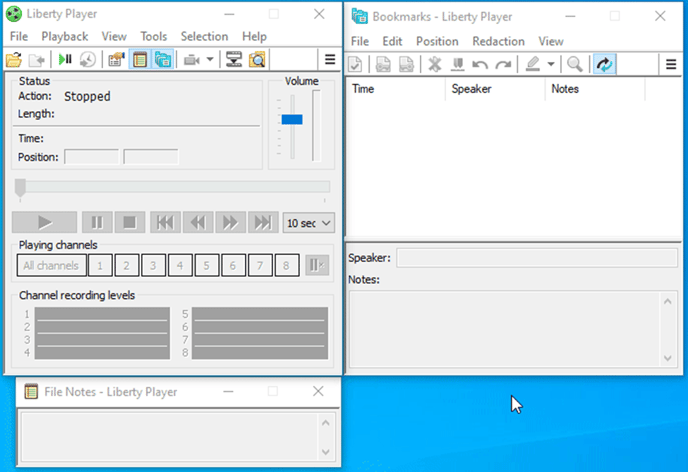This screenshot has width=688, height=472.
Task: Click the first document-with-gears icon in Bookmarks toolbar
Action: (383, 64)
